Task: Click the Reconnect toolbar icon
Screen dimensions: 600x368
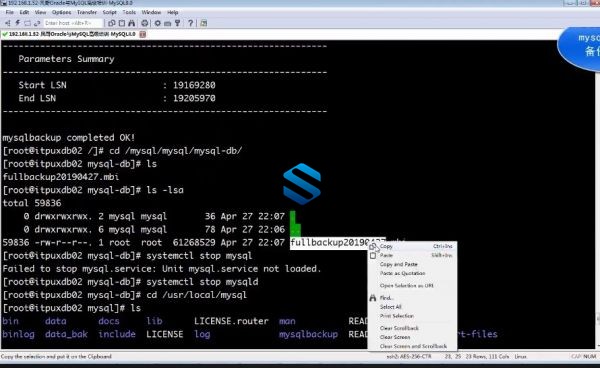Action: [37, 23]
